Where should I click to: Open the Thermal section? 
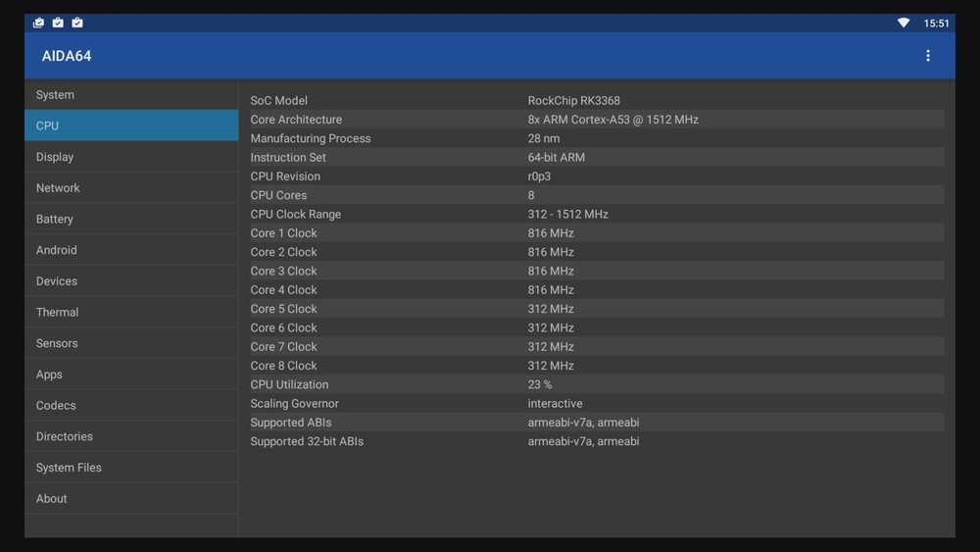pyautogui.click(x=130, y=313)
